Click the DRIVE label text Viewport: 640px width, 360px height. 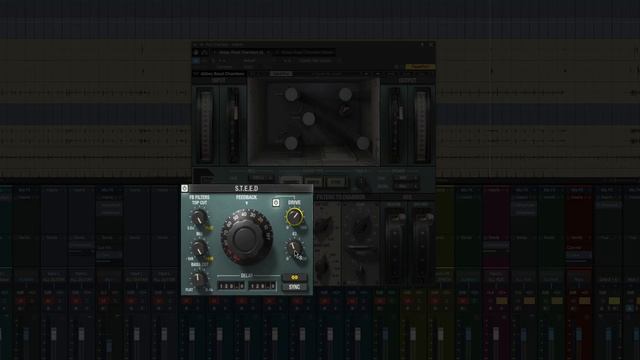point(294,202)
